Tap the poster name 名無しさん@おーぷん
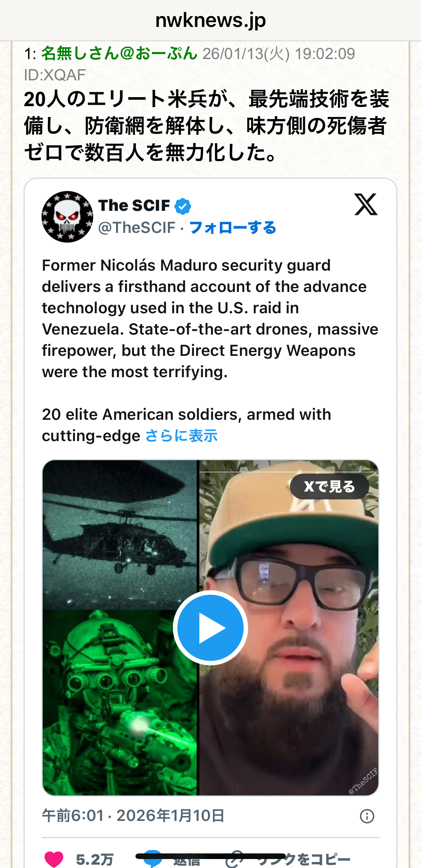This screenshot has height=868, width=421. (119, 53)
